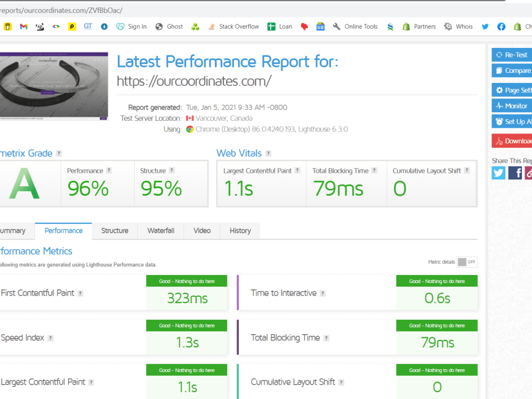Open the Loan bookmark

pos(280,27)
